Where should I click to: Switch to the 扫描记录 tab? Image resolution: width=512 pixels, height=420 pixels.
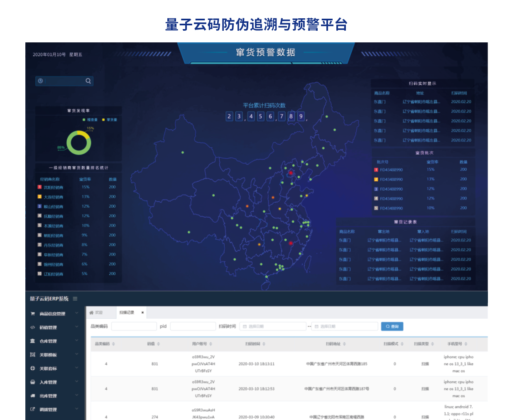click(x=127, y=312)
